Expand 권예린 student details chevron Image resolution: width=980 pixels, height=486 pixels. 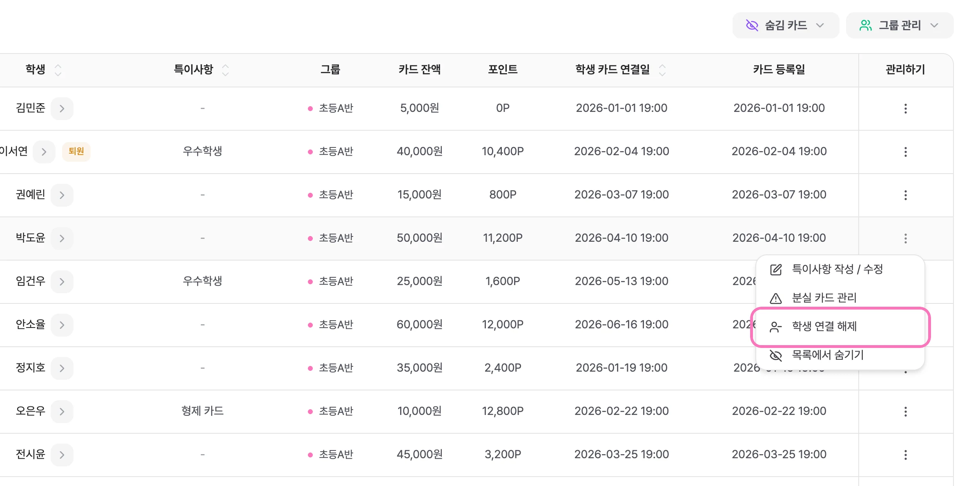tap(62, 195)
